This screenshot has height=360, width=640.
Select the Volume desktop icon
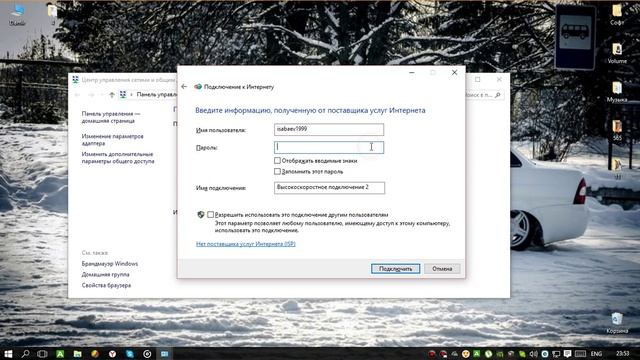pos(617,53)
